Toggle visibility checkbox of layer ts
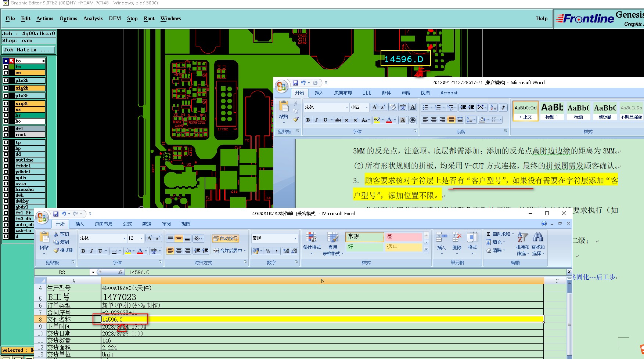This screenshot has height=359, width=644. [x=6, y=67]
